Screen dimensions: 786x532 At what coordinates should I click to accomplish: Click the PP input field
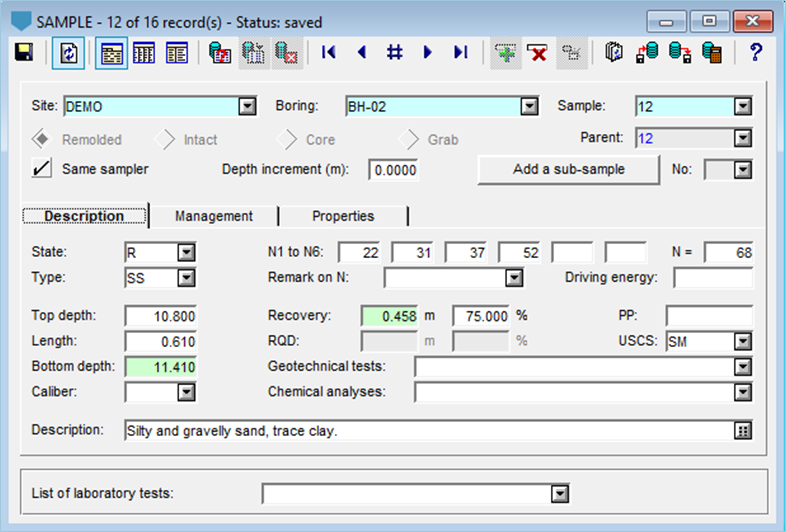point(709,316)
